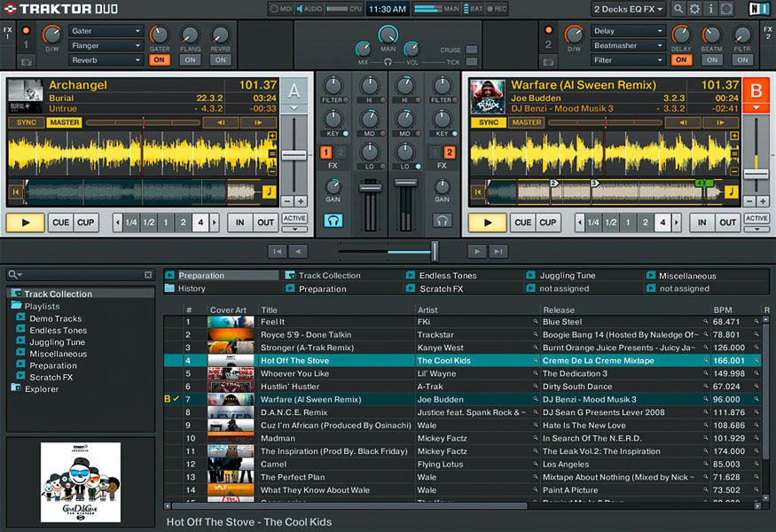Toggle DELAY effect ON button
This screenshot has height=532, width=776.
[x=681, y=60]
